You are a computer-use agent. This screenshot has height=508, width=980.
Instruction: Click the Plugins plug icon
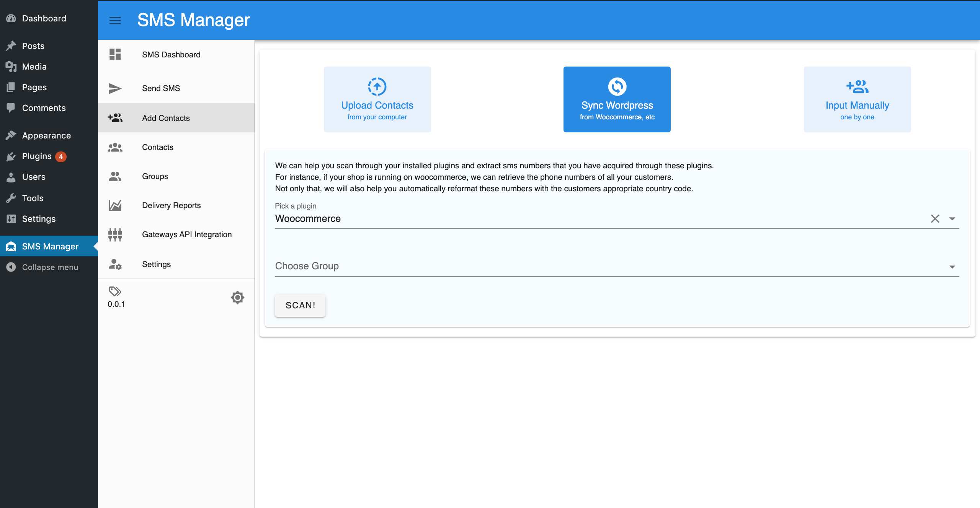click(x=11, y=156)
